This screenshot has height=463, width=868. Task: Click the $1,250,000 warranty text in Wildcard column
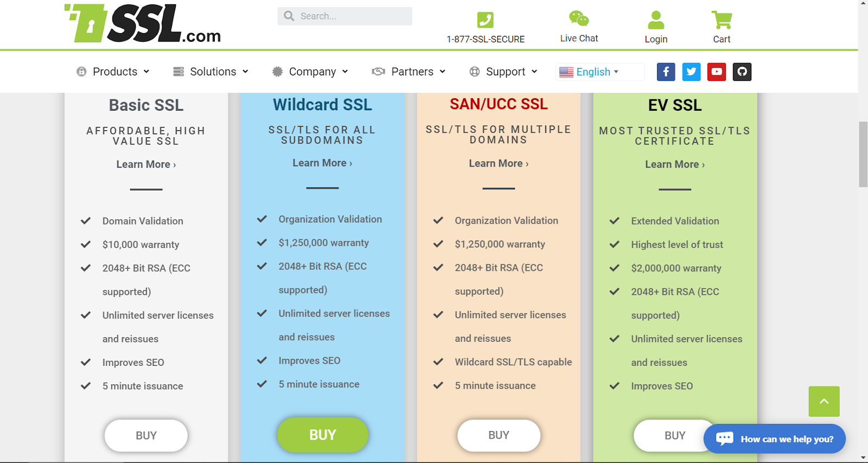324,243
